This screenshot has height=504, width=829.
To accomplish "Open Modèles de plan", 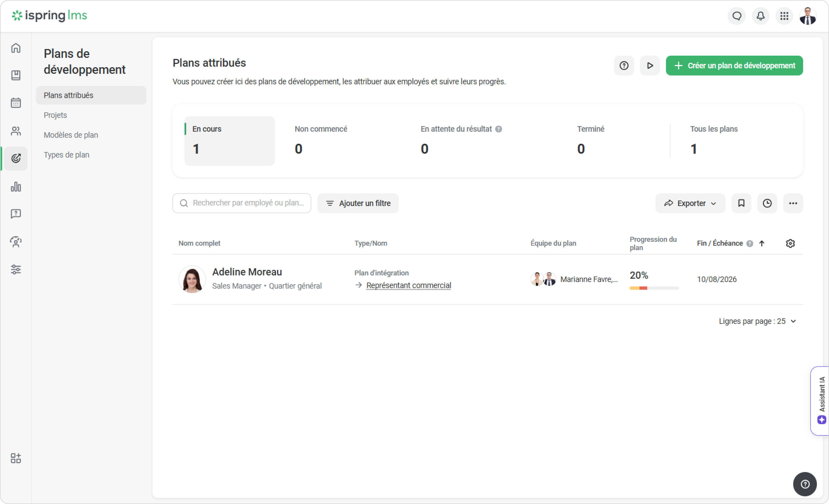I will click(71, 135).
